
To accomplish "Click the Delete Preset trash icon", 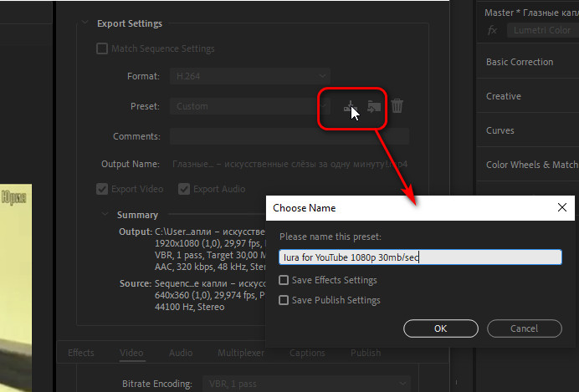I will (x=397, y=106).
